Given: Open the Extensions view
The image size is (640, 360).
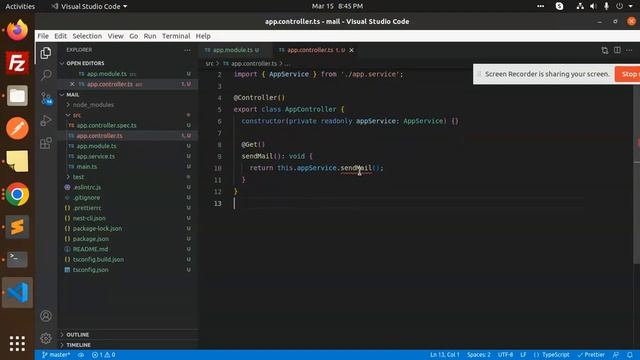Looking at the screenshot, I should 46,143.
